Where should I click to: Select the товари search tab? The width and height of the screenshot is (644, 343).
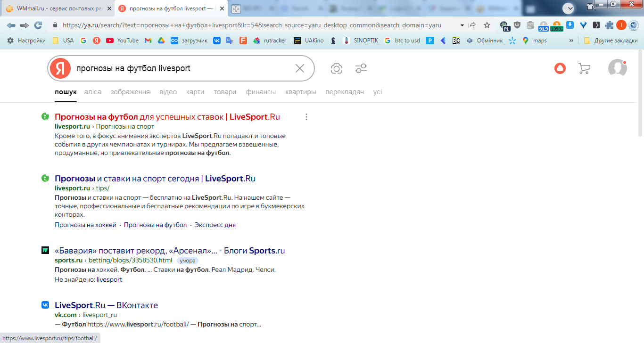[x=225, y=92]
